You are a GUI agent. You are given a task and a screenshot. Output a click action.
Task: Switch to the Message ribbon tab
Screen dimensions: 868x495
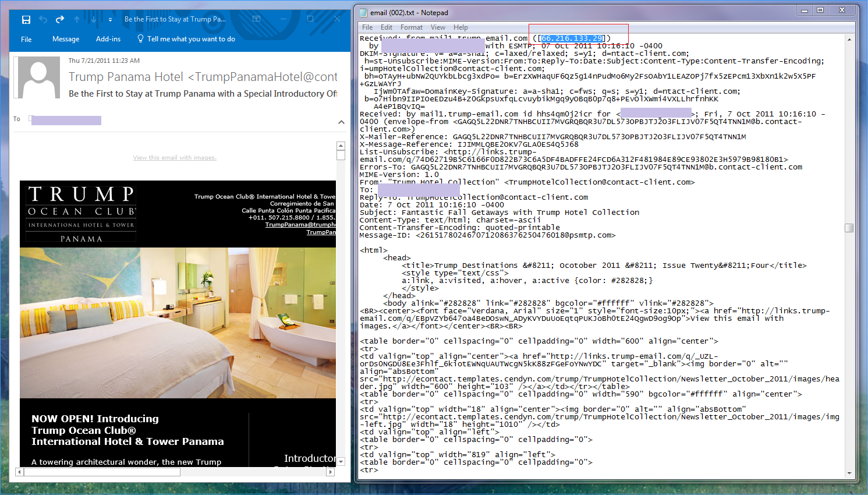[66, 39]
